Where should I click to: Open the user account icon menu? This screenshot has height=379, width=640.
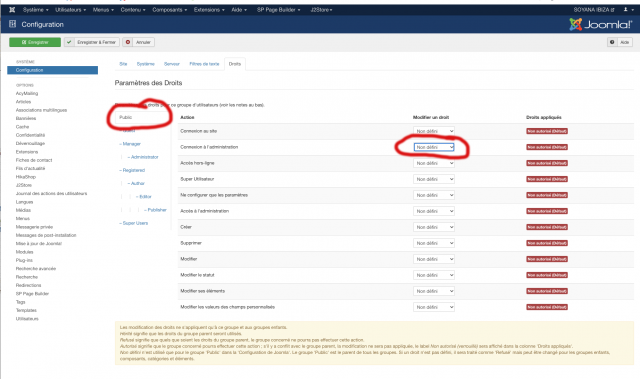coord(628,9)
